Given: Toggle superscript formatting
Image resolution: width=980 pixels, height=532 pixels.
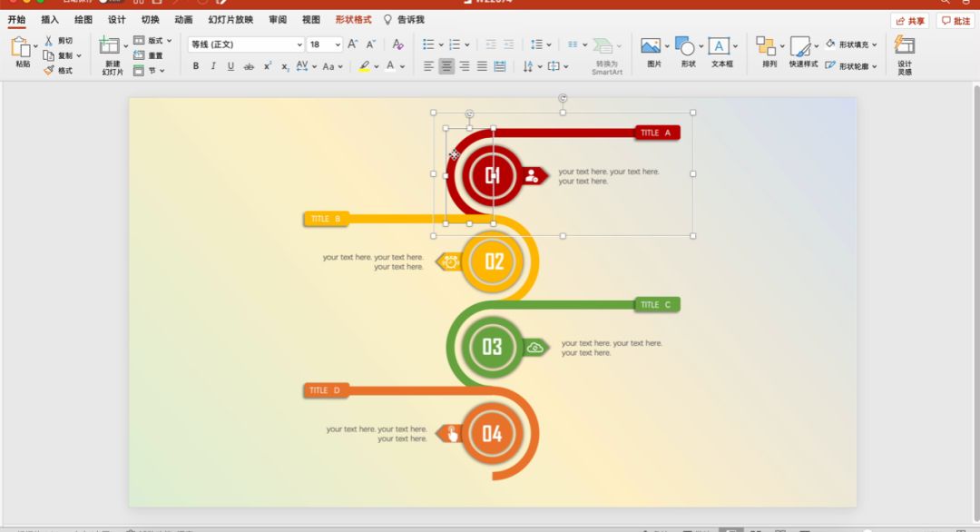Looking at the screenshot, I should [x=267, y=65].
